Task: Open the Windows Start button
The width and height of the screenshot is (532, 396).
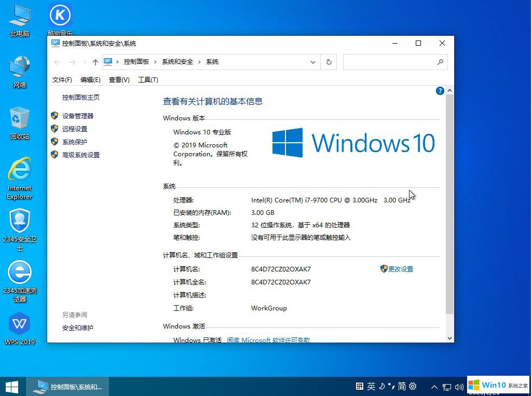Action: coord(12,387)
